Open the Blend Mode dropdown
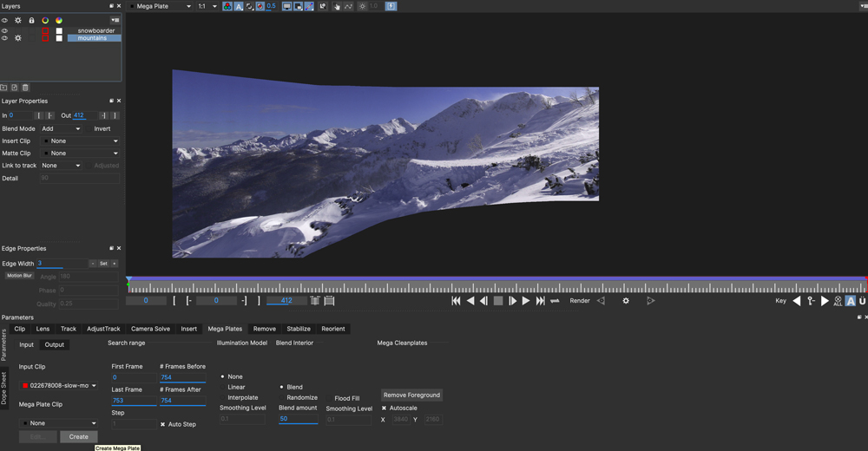The image size is (868, 451). 61,129
